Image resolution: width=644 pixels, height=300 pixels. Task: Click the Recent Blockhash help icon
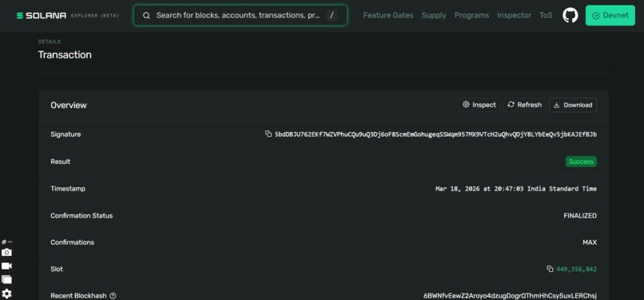click(113, 296)
